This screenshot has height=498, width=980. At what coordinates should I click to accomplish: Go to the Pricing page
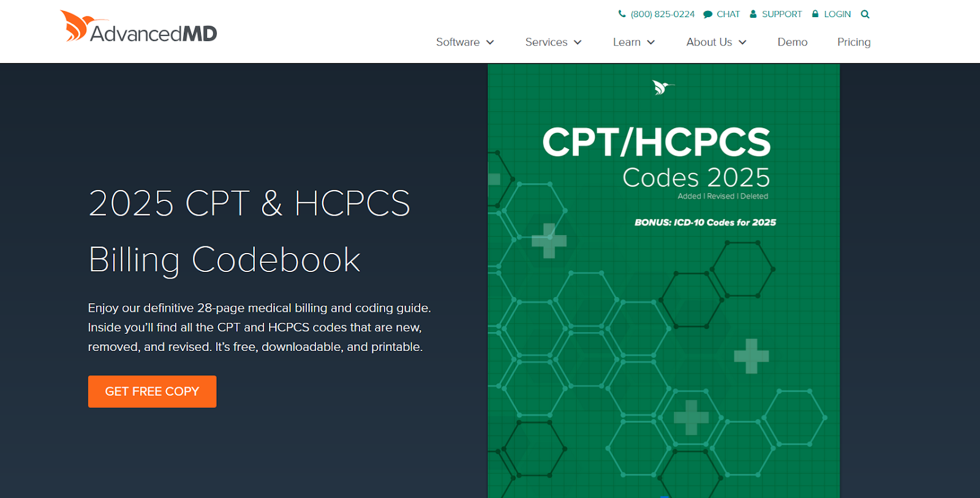pyautogui.click(x=854, y=42)
